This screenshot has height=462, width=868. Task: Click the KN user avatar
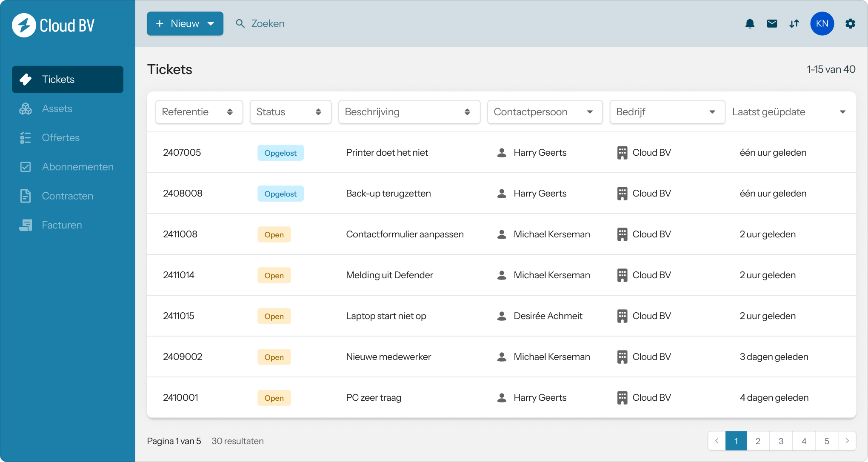pyautogui.click(x=822, y=24)
